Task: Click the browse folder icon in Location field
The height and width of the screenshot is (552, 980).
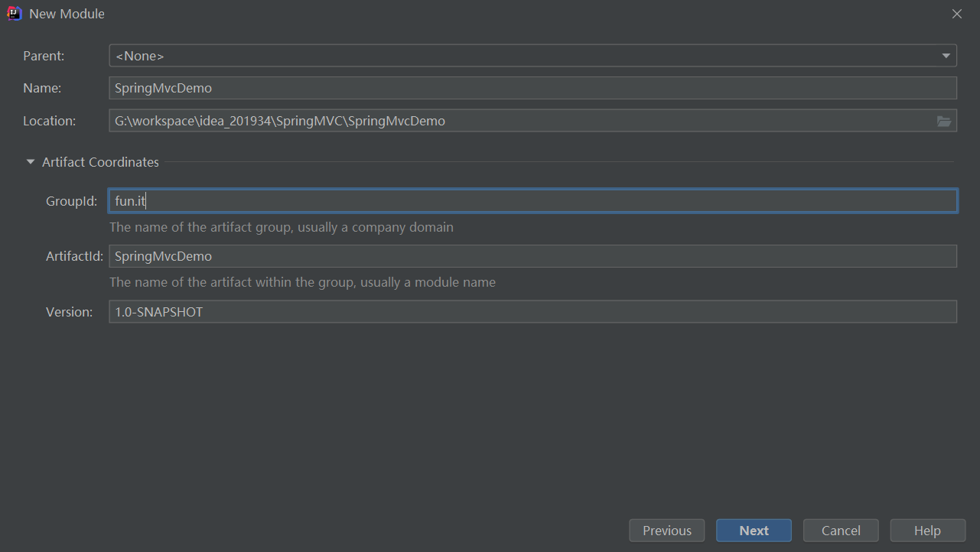Action: click(x=943, y=121)
